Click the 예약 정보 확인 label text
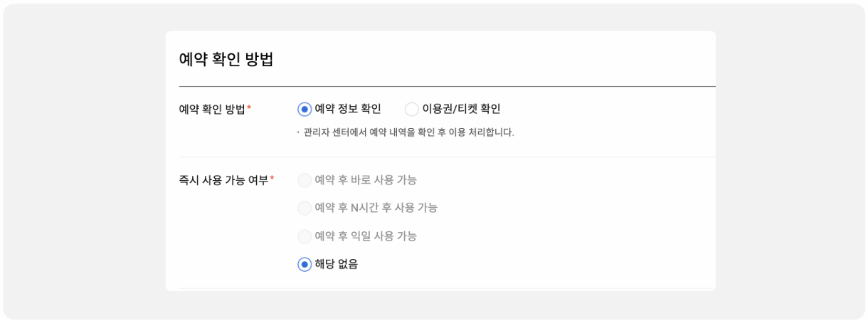Screen dimensions: 868x321 [348, 109]
